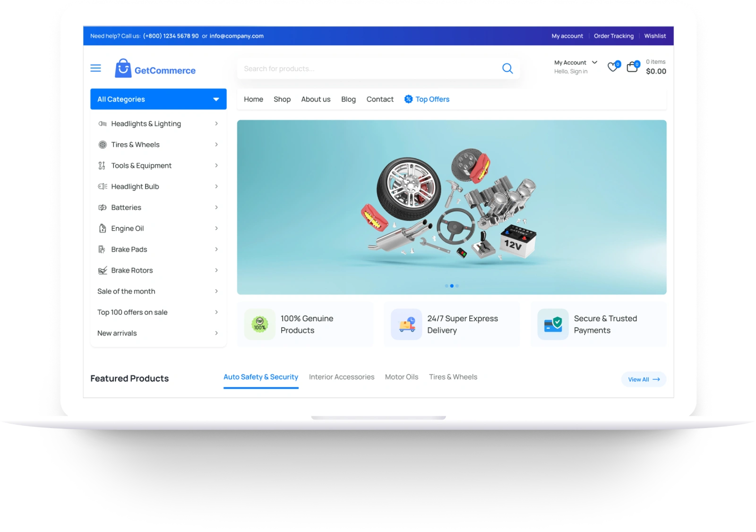Open the Shop menu item
Screen dimensions: 756x532
[x=282, y=99]
